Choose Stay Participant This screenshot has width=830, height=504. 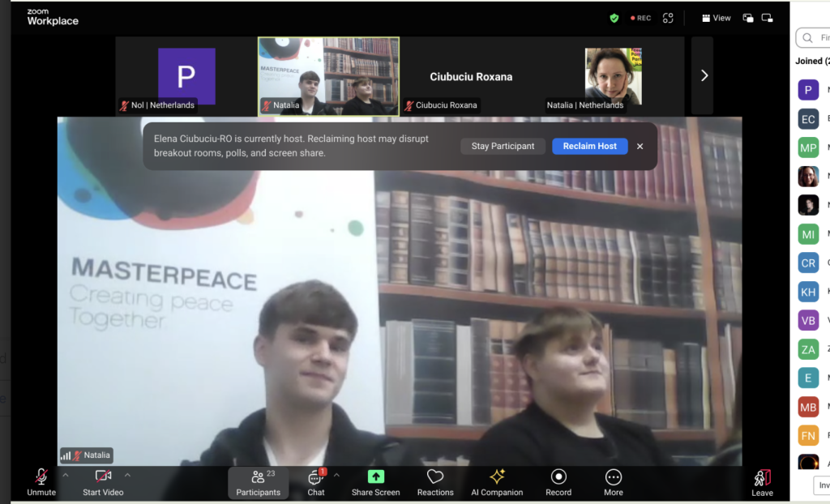(503, 147)
